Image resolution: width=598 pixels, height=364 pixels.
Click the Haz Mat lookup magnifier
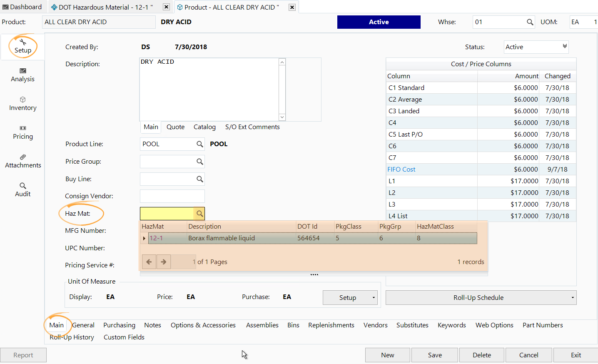pos(199,214)
